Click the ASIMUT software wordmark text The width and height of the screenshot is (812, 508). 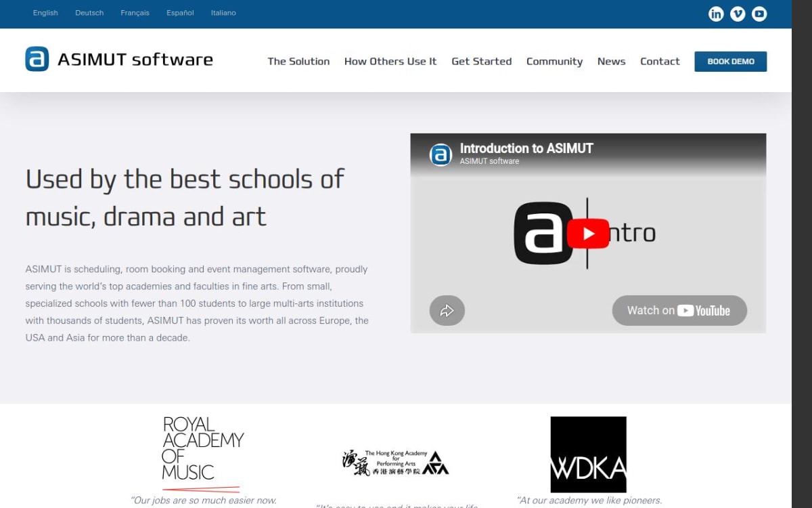[135, 60]
